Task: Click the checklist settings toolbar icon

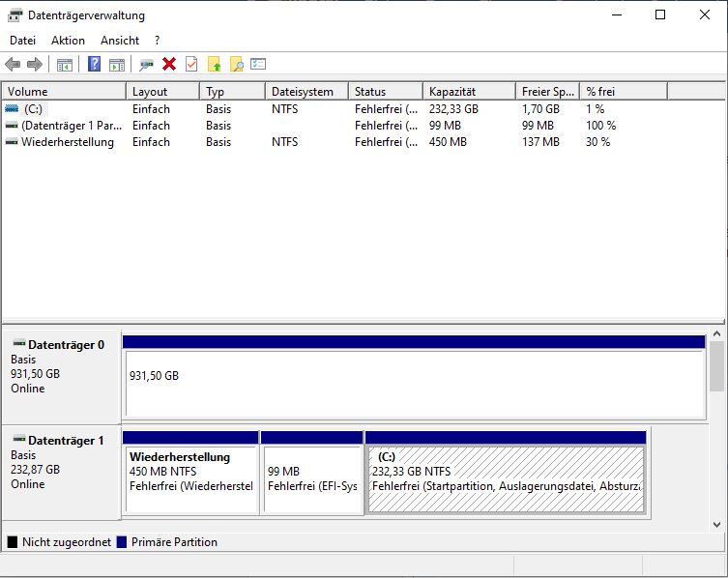Action: click(258, 64)
